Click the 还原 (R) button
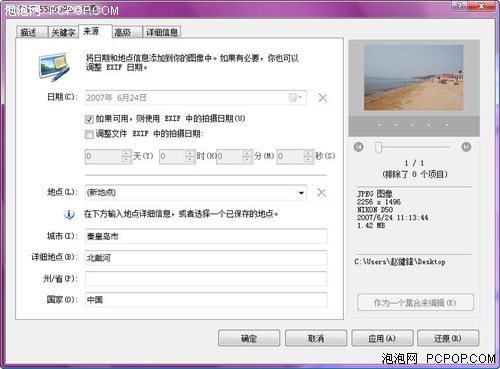Viewport: 500px width, 369px height. click(x=448, y=338)
